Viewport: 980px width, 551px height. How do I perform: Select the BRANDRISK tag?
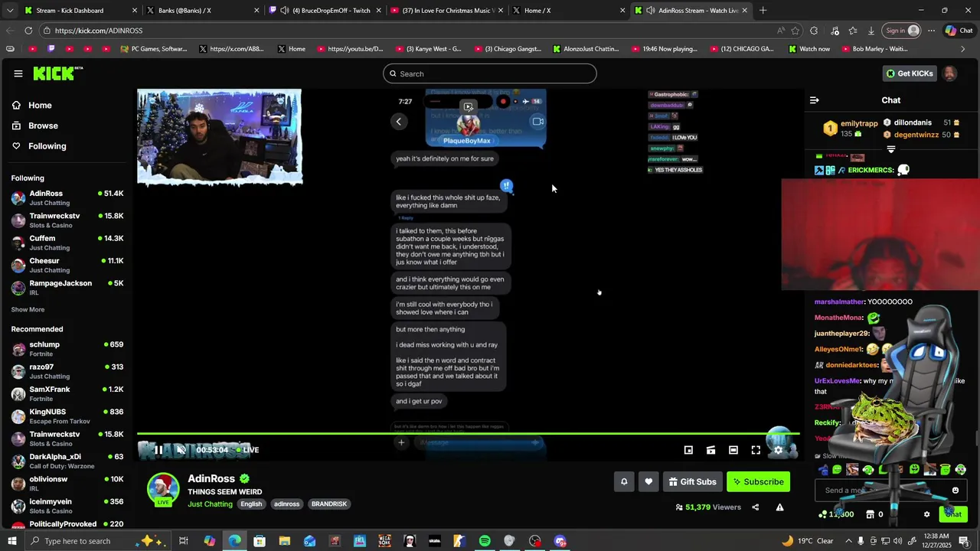tap(328, 504)
